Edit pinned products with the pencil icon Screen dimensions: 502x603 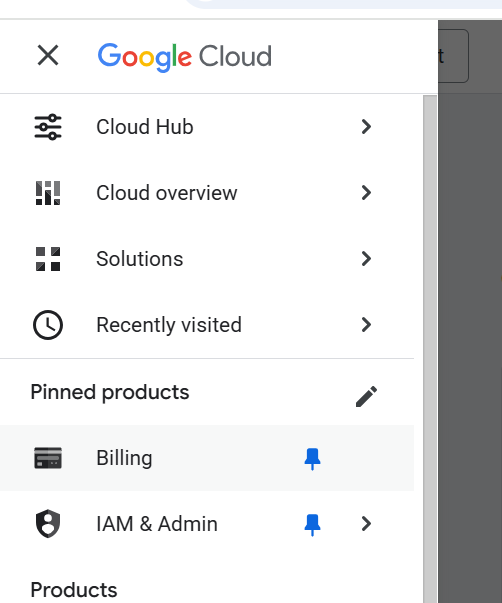pyautogui.click(x=367, y=396)
